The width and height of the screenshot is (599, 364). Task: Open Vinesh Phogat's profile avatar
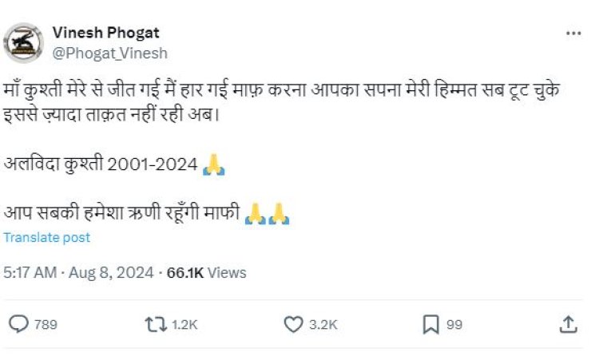click(23, 43)
